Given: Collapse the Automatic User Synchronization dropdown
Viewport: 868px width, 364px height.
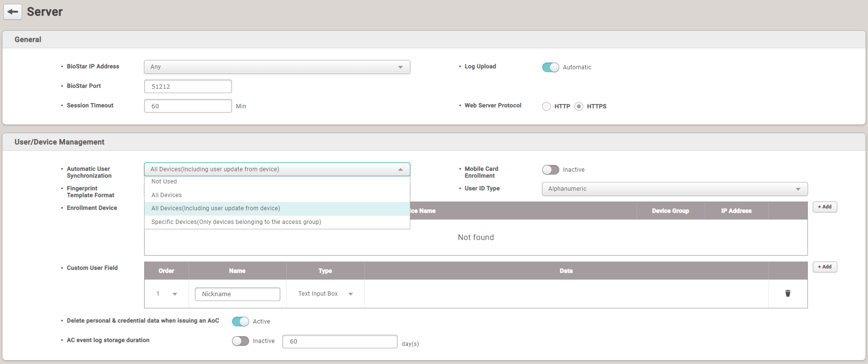Looking at the screenshot, I should (x=276, y=169).
